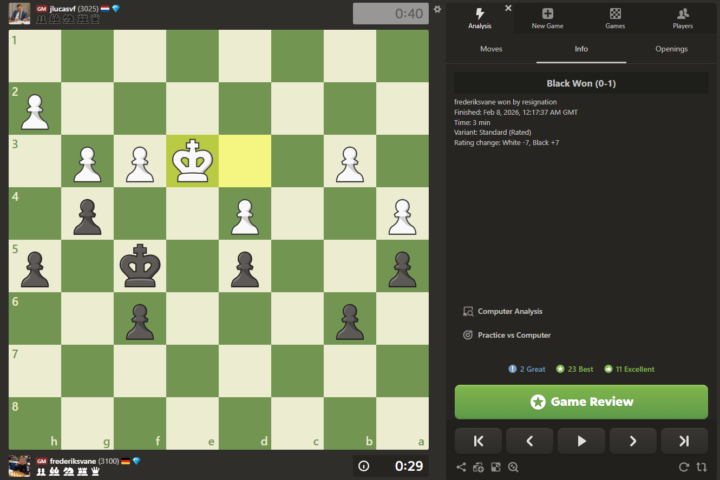720x480 pixels.
Task: Click the 'Time: 3 min' line
Action: [472, 122]
